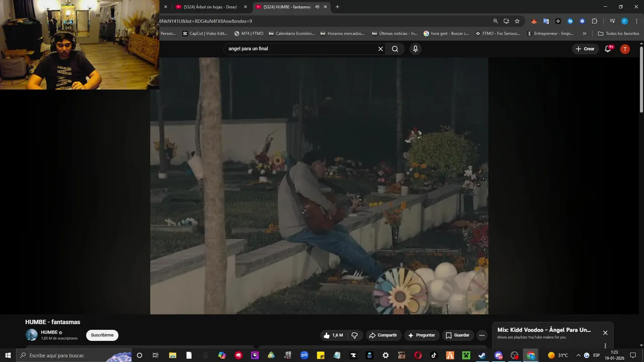644x362 pixels.
Task: Open the MetaMask fox extension
Action: [534, 21]
